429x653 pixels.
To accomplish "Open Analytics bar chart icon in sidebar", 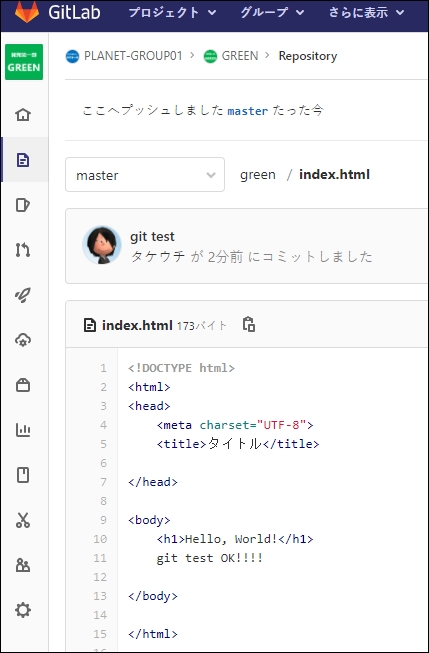I will click(23, 430).
